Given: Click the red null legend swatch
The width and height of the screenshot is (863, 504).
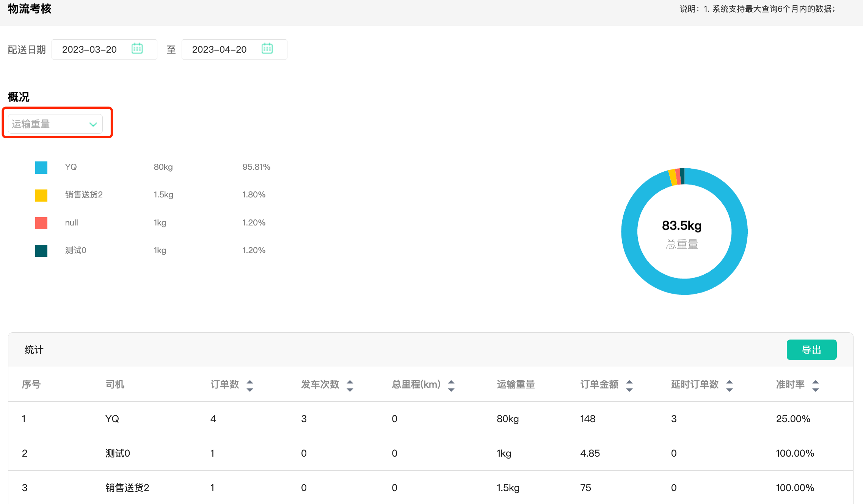Looking at the screenshot, I should [41, 223].
